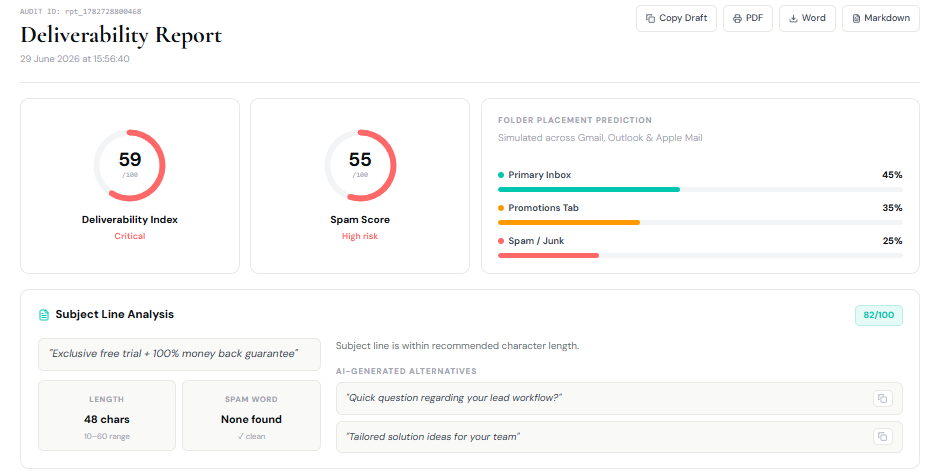
Task: Click the 82/100 score badge
Action: point(878,315)
